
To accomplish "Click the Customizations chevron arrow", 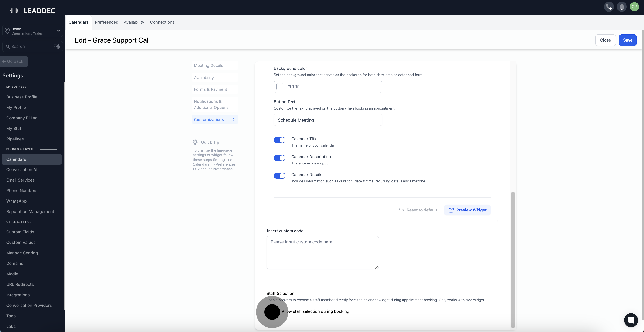I will pyautogui.click(x=234, y=119).
